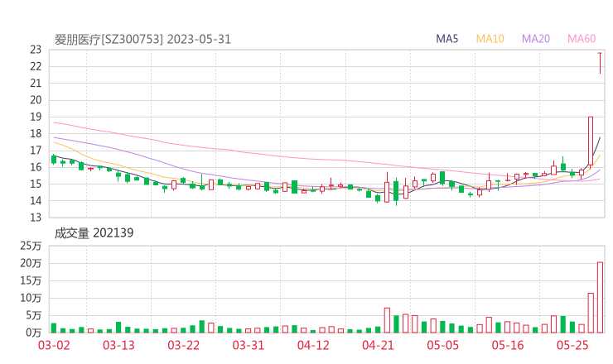Select the volume label 成交量 202139
The image size is (613, 364).
click(x=94, y=233)
